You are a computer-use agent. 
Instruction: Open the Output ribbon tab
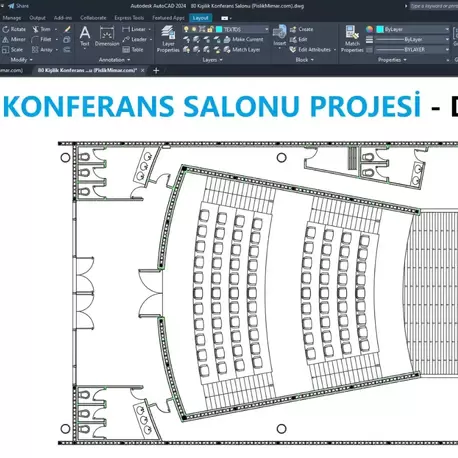click(x=37, y=18)
